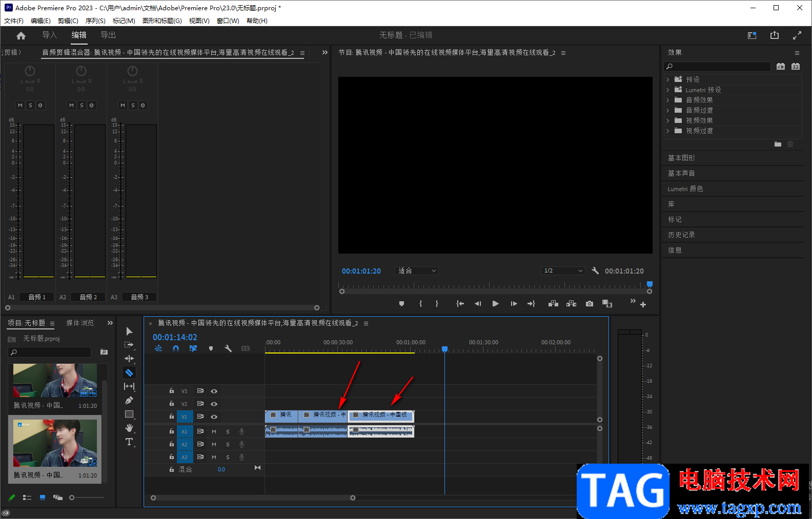Open 剪辑(C) menu
The height and width of the screenshot is (519, 812).
pyautogui.click(x=68, y=21)
